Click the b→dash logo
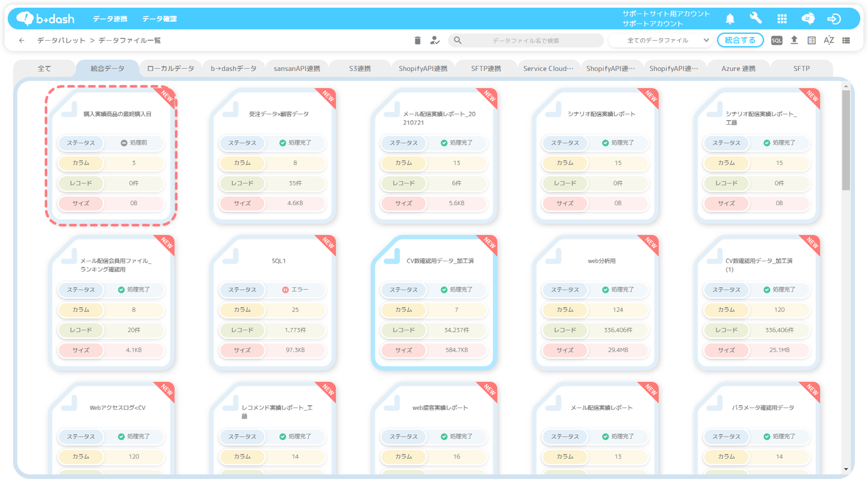 pos(45,19)
